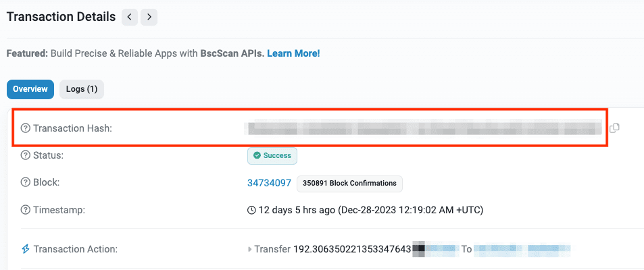Click help icon beside Timestamp label
The width and height of the screenshot is (644, 270).
coord(26,210)
